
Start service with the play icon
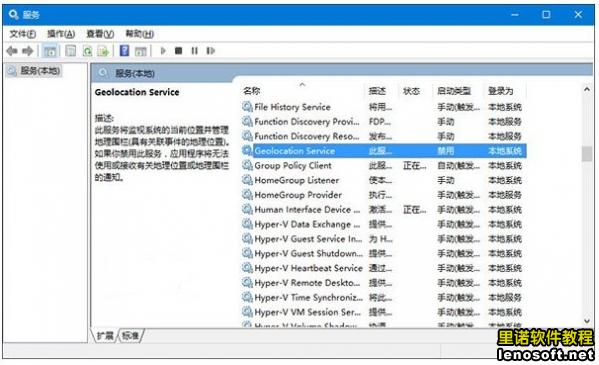[x=163, y=50]
